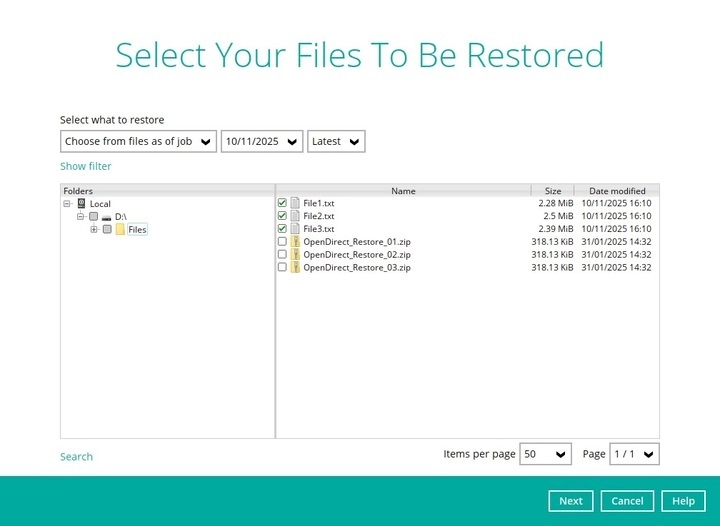Select the Files folder label
720x526 pixels.
click(x=137, y=229)
